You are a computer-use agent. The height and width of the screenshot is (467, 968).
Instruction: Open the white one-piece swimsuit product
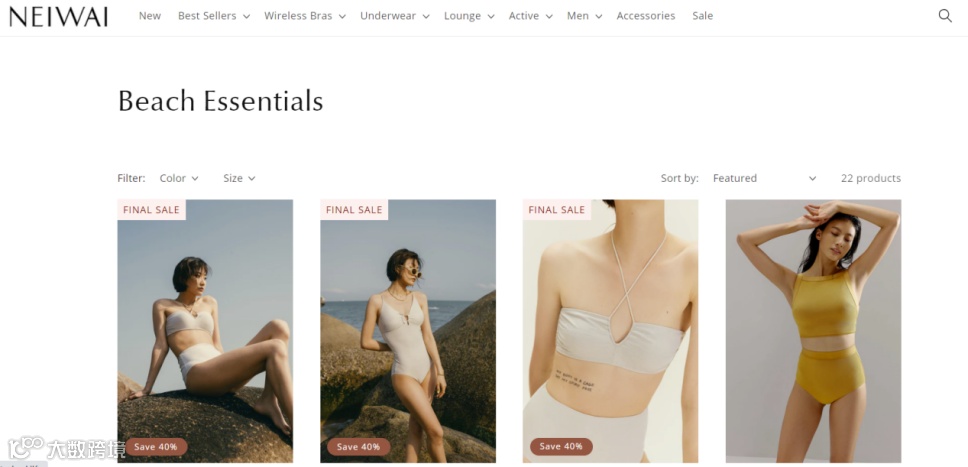[x=407, y=331]
